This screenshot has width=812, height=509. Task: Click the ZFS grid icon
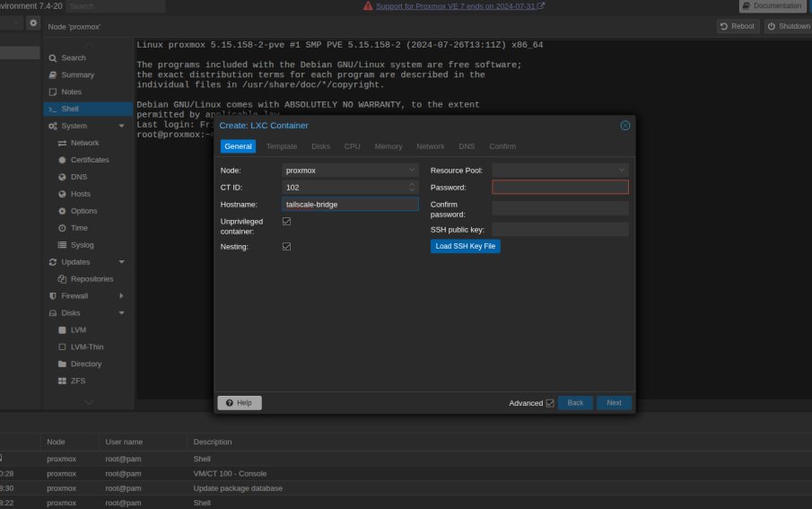(x=62, y=381)
